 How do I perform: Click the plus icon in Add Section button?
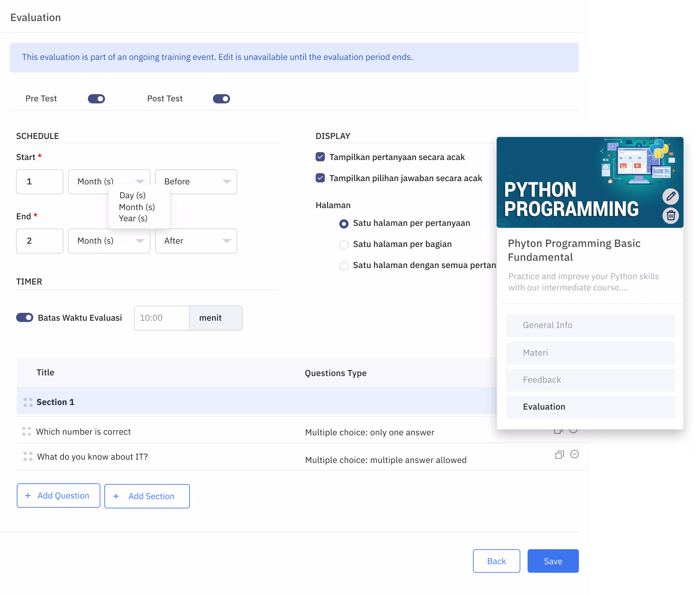[116, 496]
